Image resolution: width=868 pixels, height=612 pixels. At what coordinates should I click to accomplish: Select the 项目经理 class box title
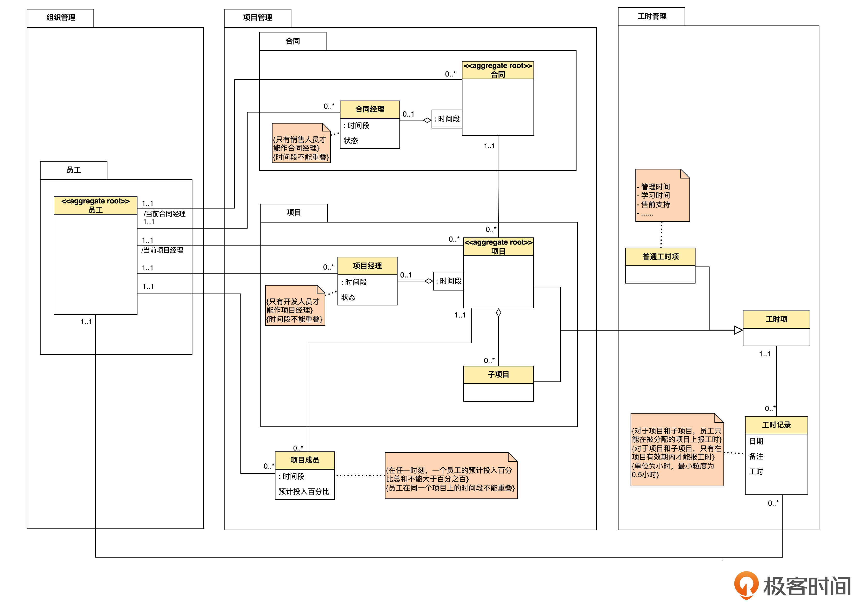(x=367, y=266)
